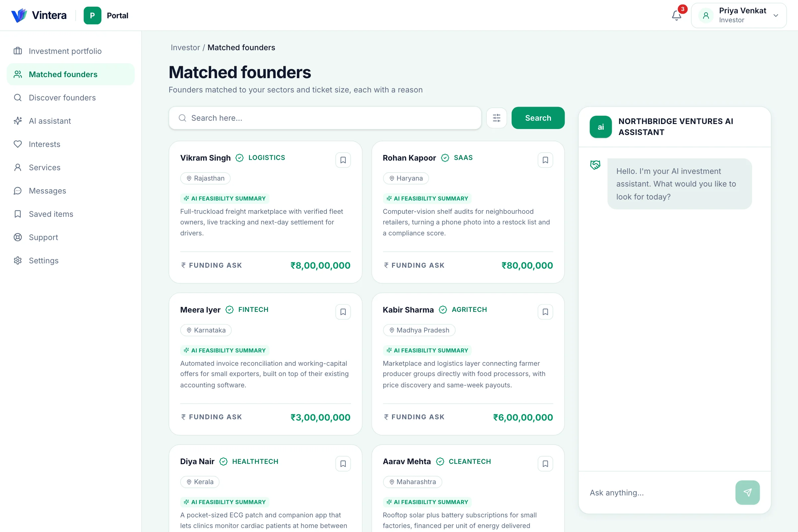Click funding ask ₹3,00,00,000
The image size is (798, 532).
click(x=320, y=417)
